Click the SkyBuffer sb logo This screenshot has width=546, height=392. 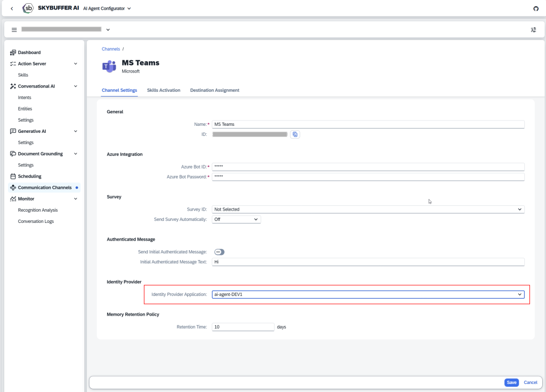28,8
